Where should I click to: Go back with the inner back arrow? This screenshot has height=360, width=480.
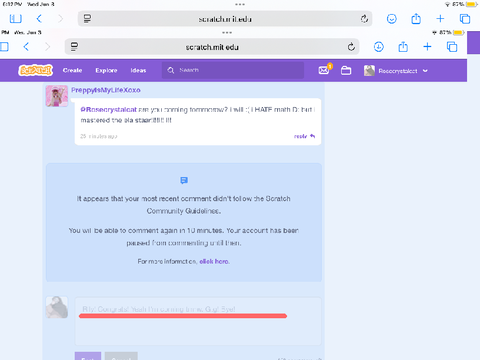[x=26, y=47]
